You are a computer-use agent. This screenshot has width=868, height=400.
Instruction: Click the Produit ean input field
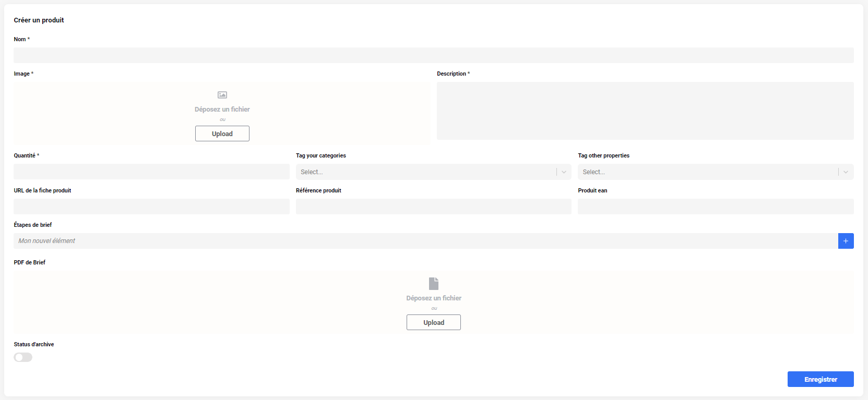[716, 207]
